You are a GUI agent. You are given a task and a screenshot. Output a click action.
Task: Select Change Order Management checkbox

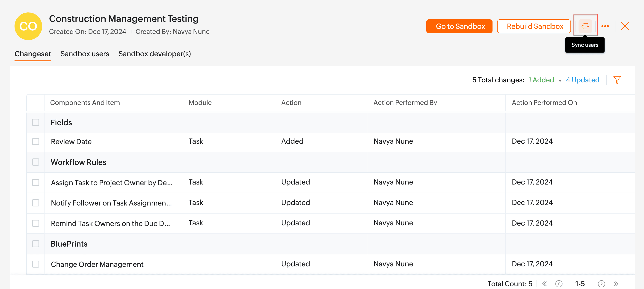point(36,264)
